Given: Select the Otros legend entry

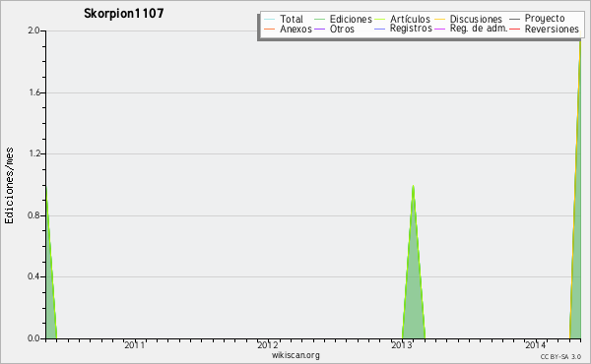Looking at the screenshot, I should pyautogui.click(x=334, y=29).
